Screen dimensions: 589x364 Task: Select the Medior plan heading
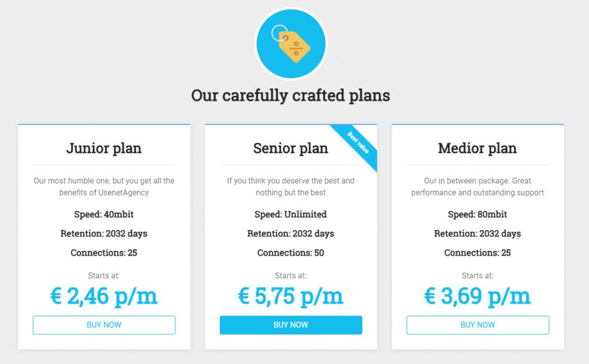pyautogui.click(x=477, y=148)
